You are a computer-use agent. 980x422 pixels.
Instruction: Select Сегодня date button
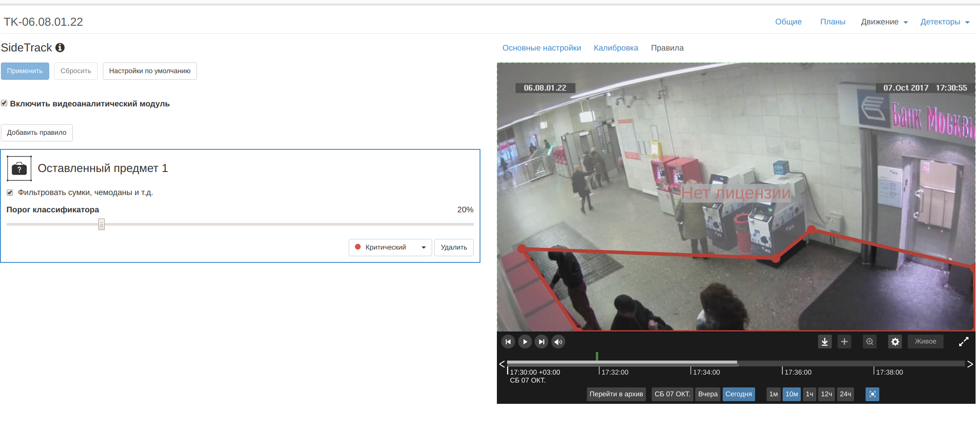click(x=739, y=394)
